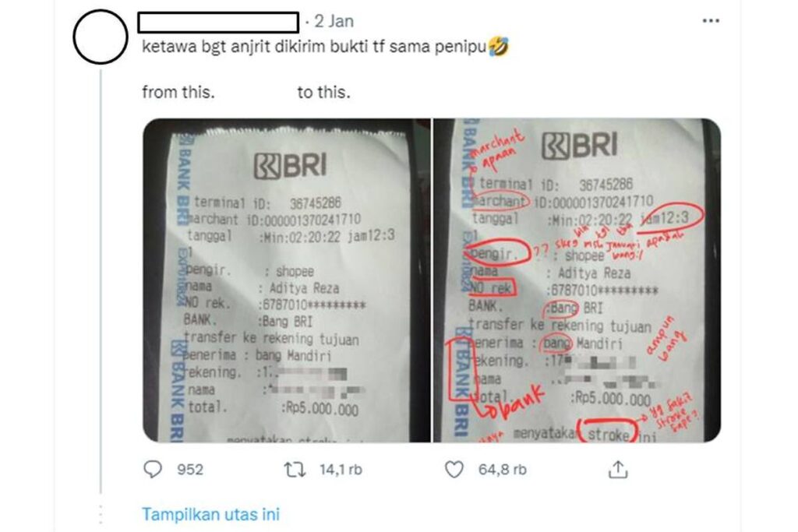The image size is (798, 532).
Task: Open the 2 Jan timestamp
Action: (334, 21)
